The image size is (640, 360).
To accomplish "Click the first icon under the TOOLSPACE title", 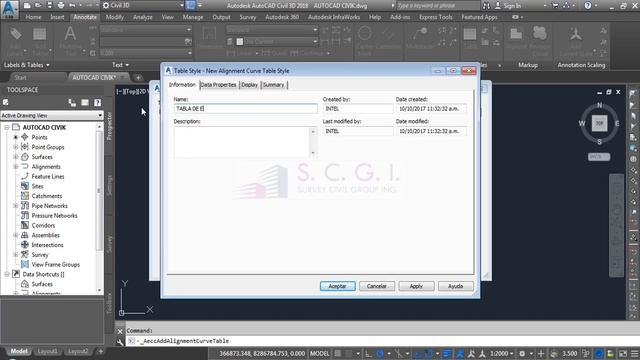I will tap(6, 102).
